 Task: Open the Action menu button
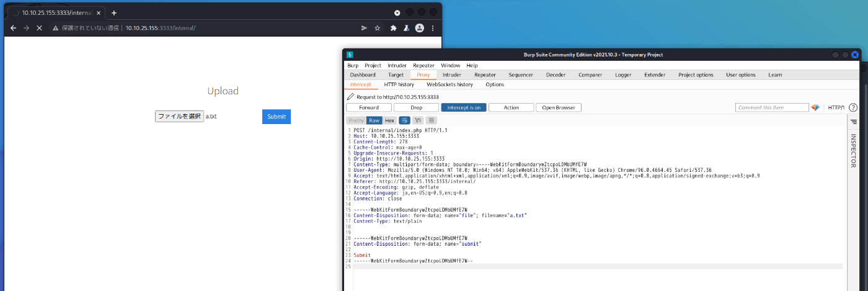coord(511,107)
